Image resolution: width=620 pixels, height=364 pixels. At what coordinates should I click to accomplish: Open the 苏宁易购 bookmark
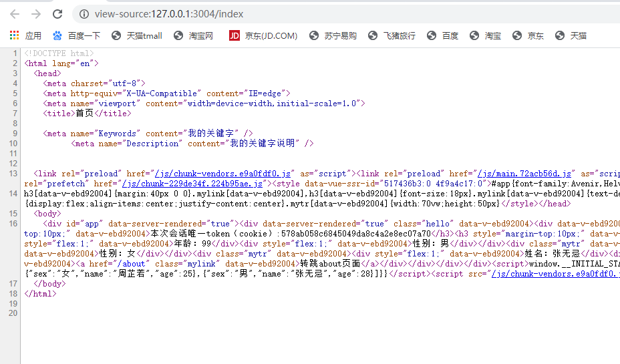pos(333,35)
